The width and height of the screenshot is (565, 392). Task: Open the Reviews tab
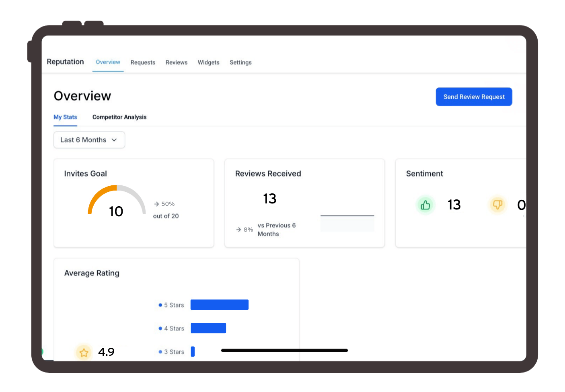[177, 62]
